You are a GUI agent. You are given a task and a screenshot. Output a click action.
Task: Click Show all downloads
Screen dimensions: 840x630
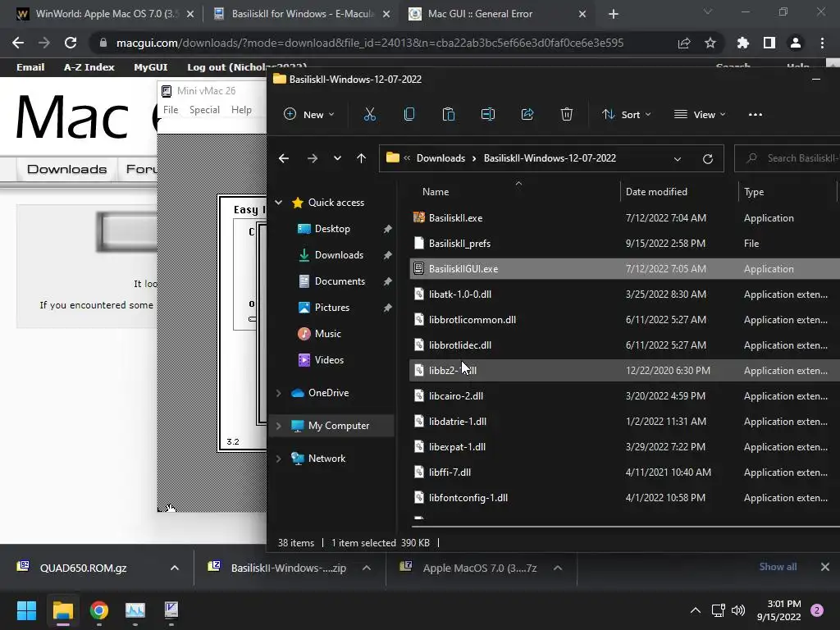pyautogui.click(x=778, y=567)
